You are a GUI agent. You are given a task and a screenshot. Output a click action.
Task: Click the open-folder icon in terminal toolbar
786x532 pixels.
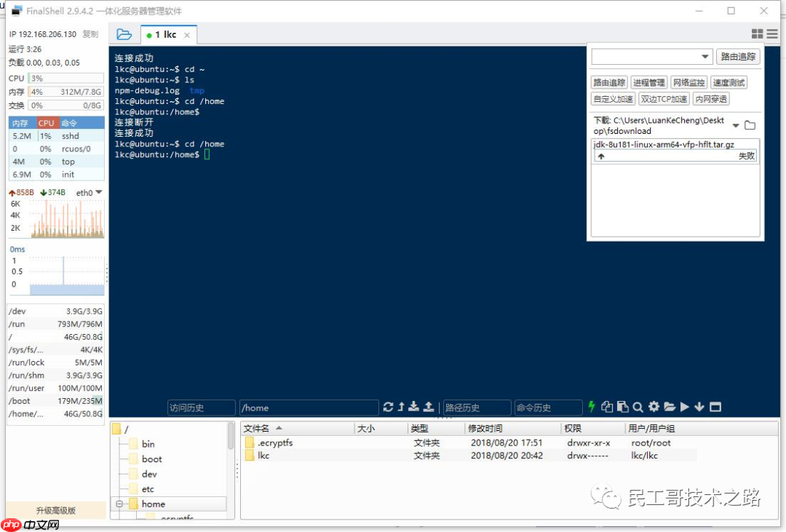(670, 407)
